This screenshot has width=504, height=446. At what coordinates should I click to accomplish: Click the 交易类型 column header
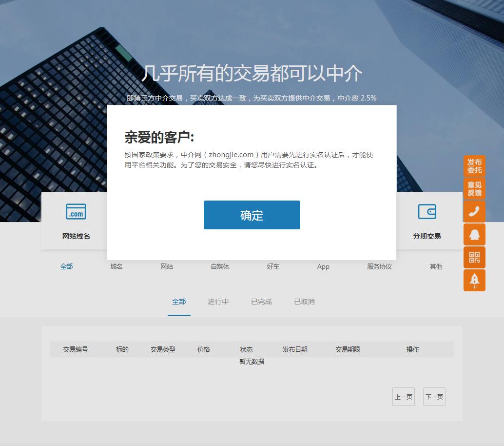163,349
